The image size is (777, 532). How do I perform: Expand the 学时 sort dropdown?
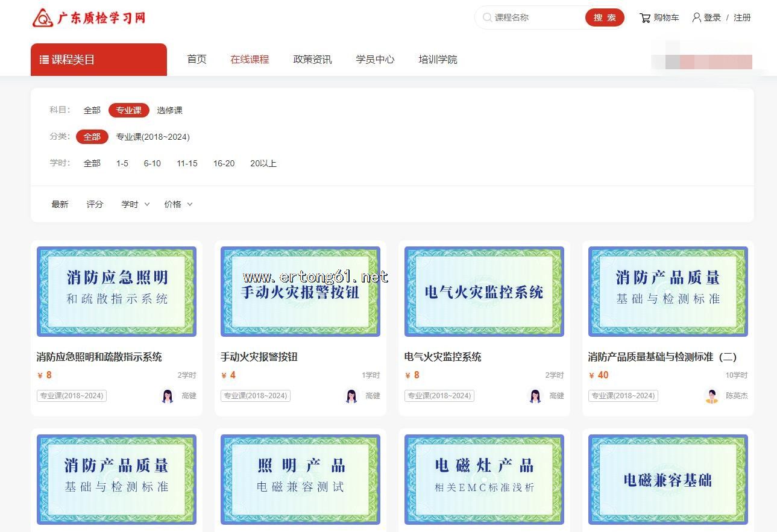coord(135,204)
